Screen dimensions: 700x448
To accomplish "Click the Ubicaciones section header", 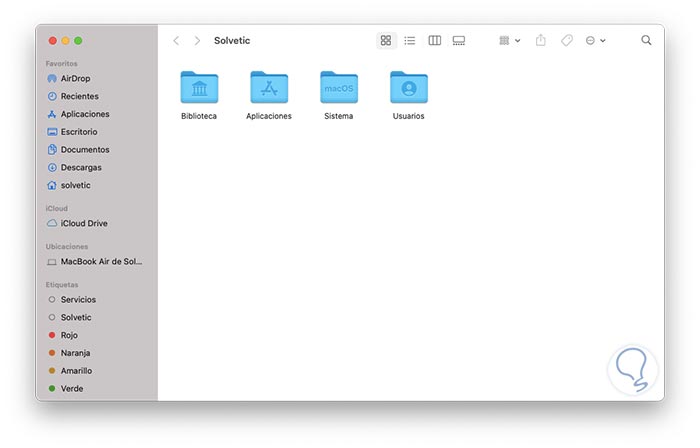I will [x=67, y=247].
